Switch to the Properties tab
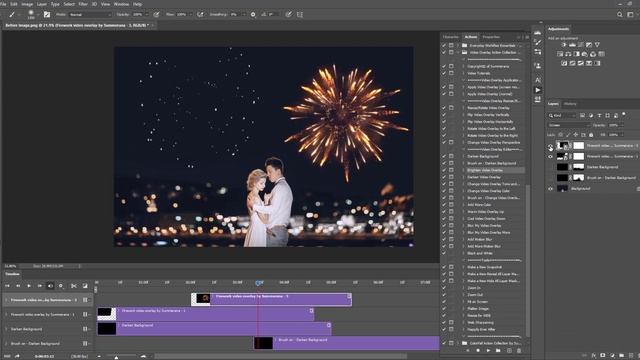640x360 pixels. pos(491,37)
